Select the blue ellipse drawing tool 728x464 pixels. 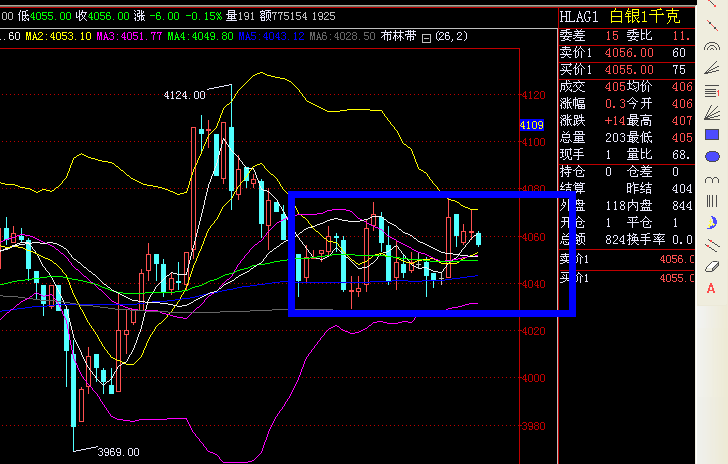click(712, 157)
